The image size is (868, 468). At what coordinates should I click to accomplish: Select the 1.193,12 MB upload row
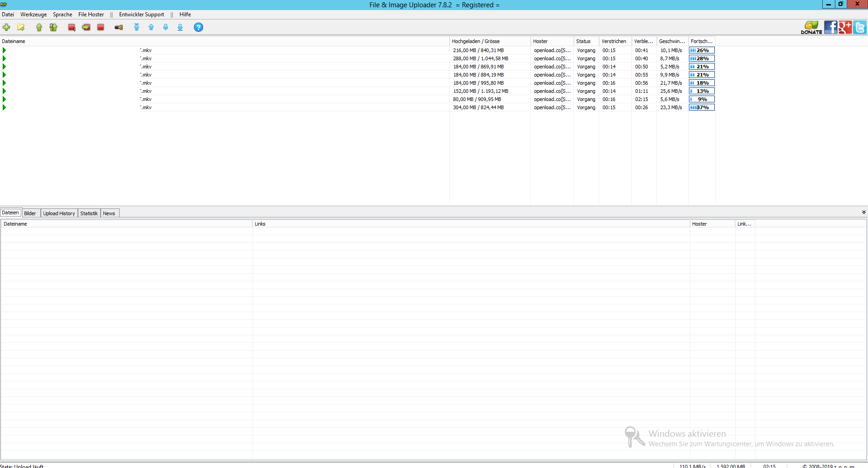click(480, 91)
